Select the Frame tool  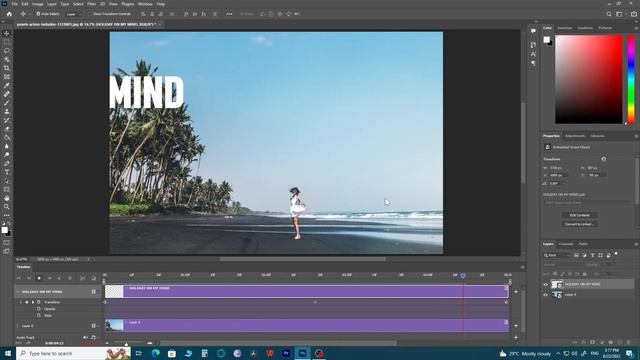click(x=7, y=76)
